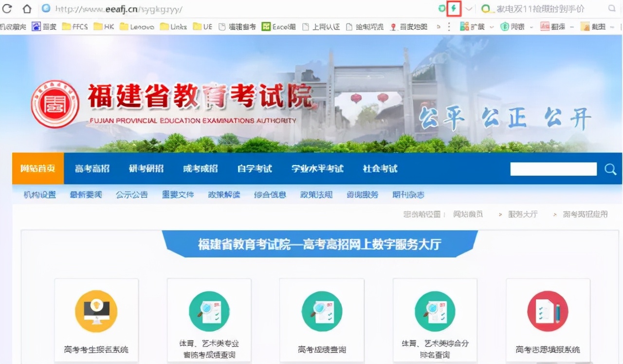
Task: Click the 公示公告 link
Action: coord(131,194)
